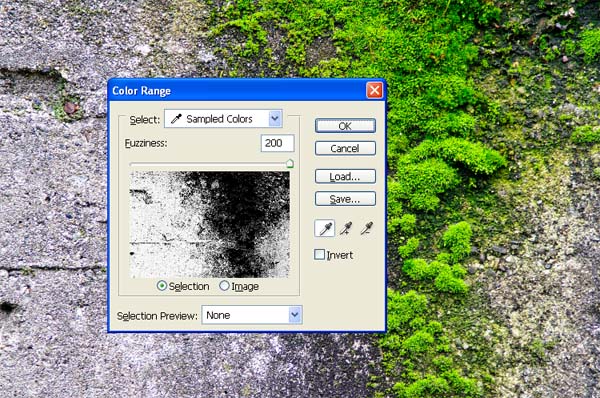Select the Eyedropper tool in Color Range

(x=325, y=228)
